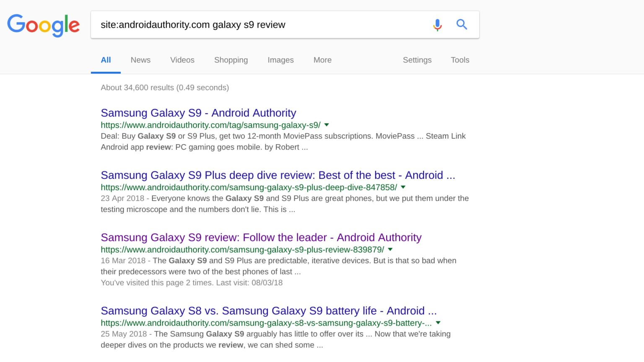Open the visited 'Follow the leader' review link
Screen dimensions: 644x362
click(261, 237)
